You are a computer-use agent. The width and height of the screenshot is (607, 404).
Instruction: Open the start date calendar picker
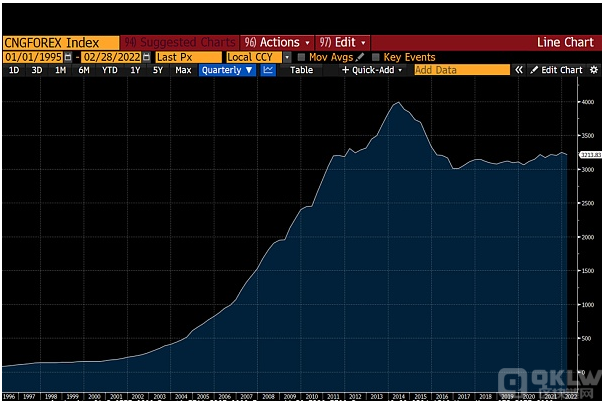pyautogui.click(x=67, y=58)
